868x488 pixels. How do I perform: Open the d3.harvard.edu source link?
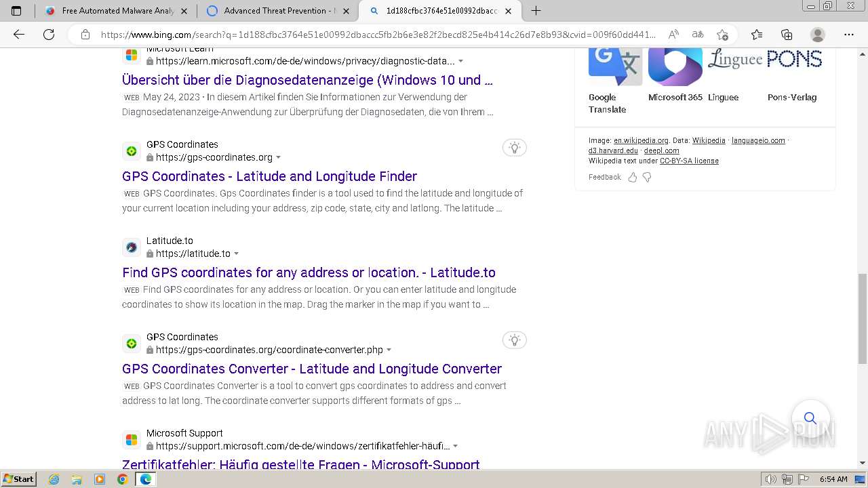(613, 150)
